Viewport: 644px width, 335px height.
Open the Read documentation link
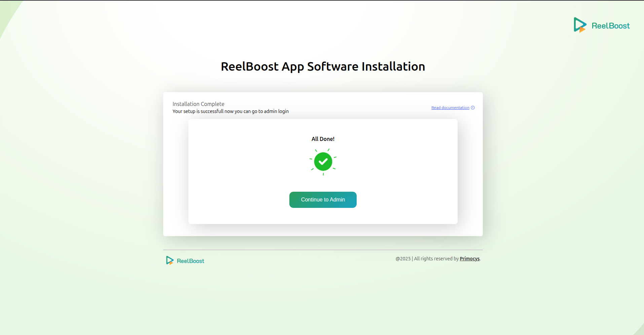coord(450,108)
